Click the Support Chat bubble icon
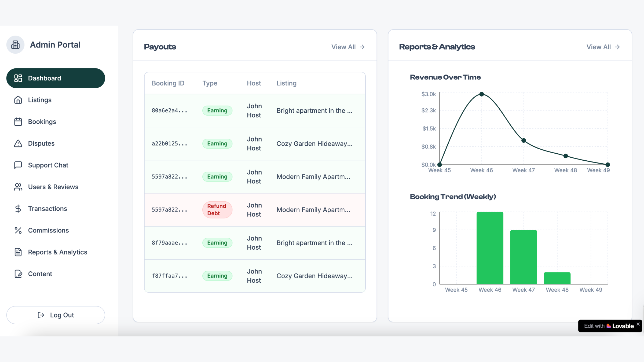 coord(18,165)
